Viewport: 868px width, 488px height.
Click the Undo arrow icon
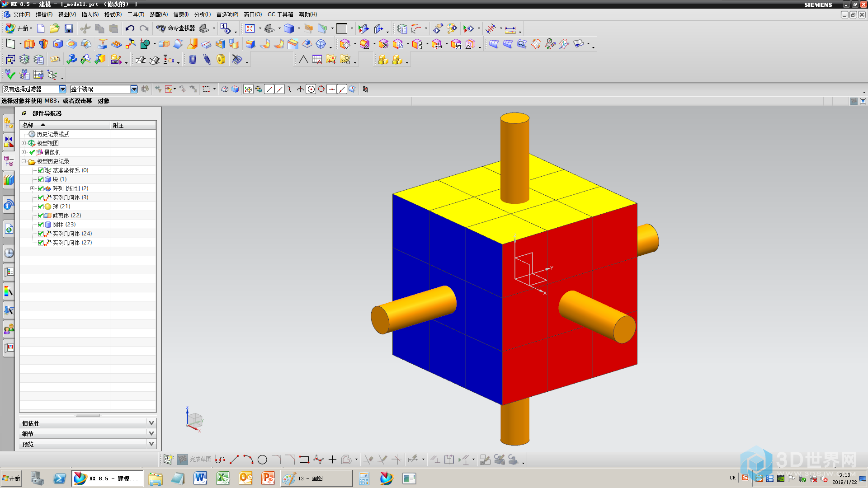point(130,28)
